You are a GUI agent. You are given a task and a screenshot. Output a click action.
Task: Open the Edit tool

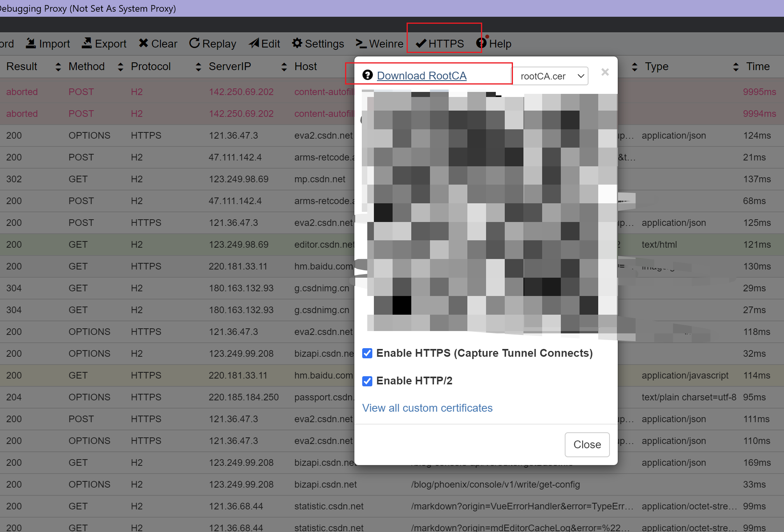coord(264,43)
